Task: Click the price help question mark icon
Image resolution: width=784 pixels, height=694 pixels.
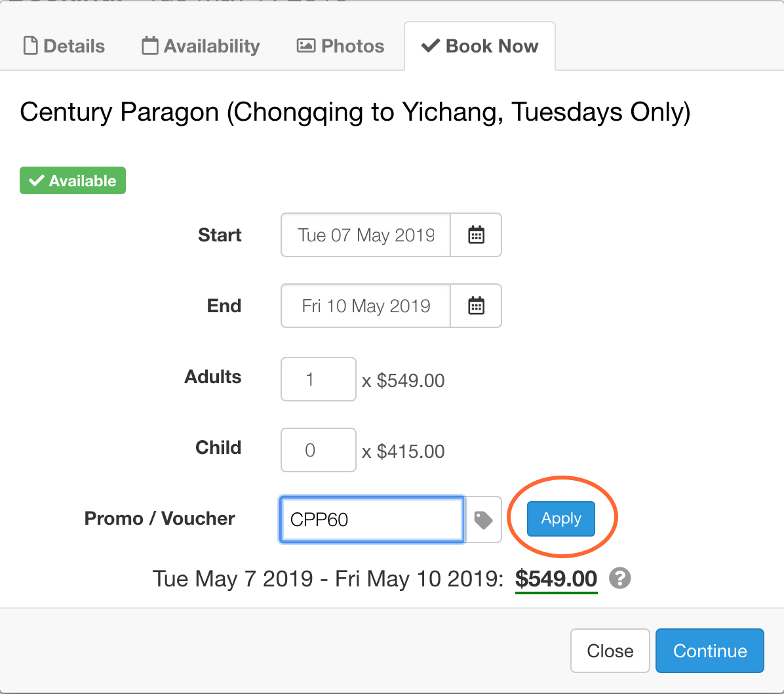Action: pyautogui.click(x=619, y=579)
